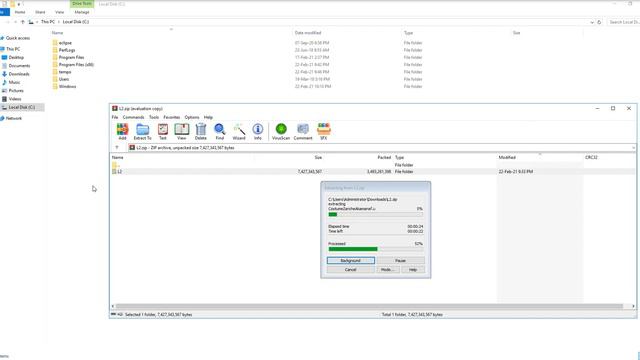The height and width of the screenshot is (360, 640).
Task: Sort WinRAR list by Packed column
Action: coord(384,158)
